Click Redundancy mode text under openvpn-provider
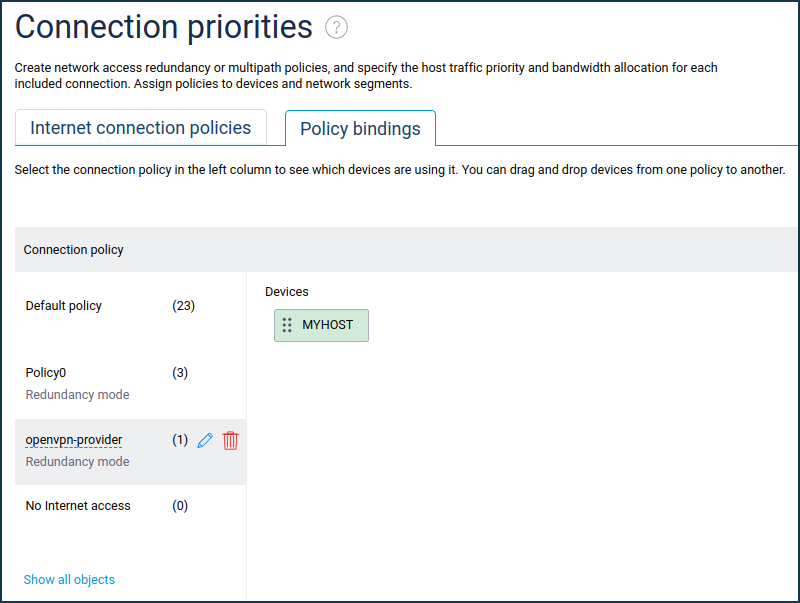800x603 pixels. (77, 462)
